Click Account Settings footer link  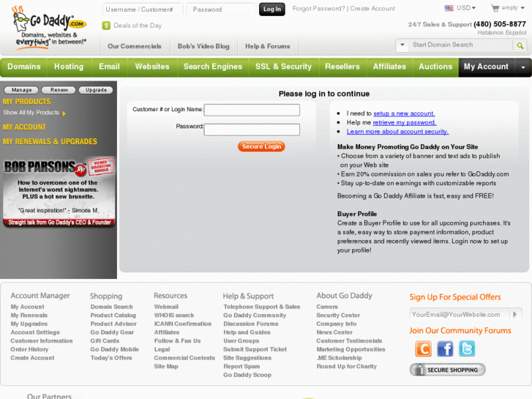pos(35,332)
